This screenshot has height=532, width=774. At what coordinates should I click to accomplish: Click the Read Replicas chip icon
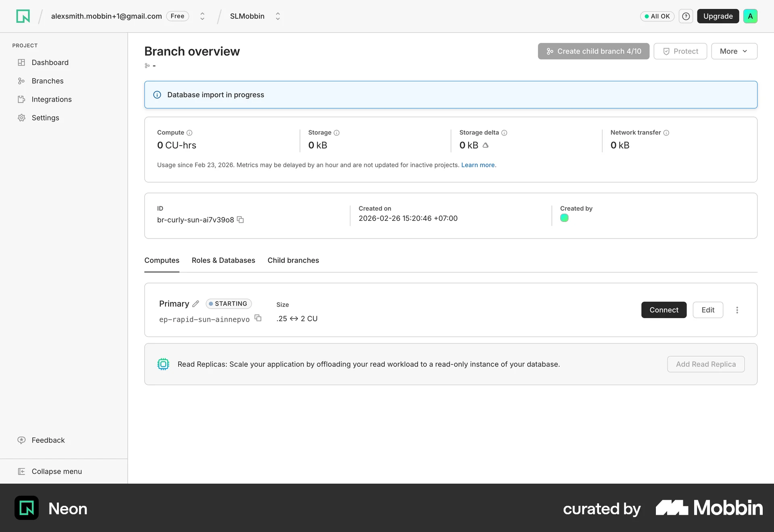[163, 364]
